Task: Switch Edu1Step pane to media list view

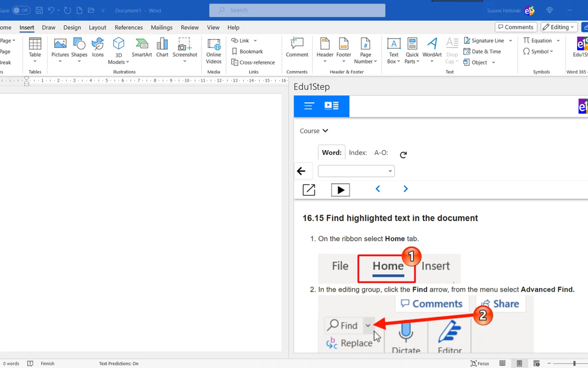Action: click(331, 106)
